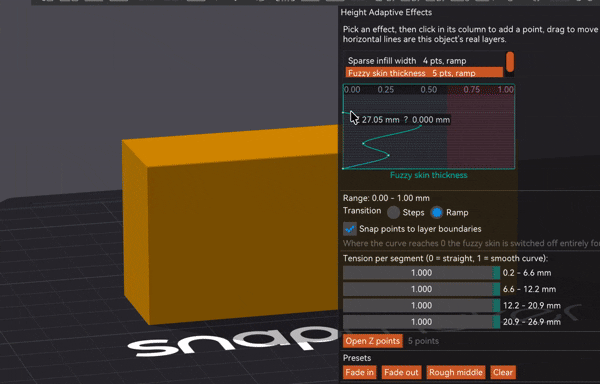Toggle Snap points to layer boundaries checkbox

pos(350,229)
